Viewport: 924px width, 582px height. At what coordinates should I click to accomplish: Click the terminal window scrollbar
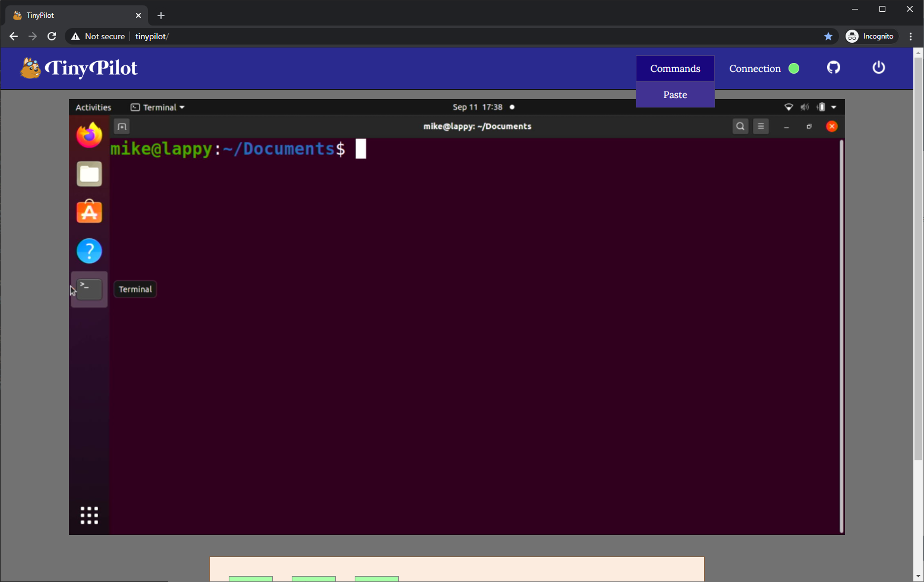841,336
